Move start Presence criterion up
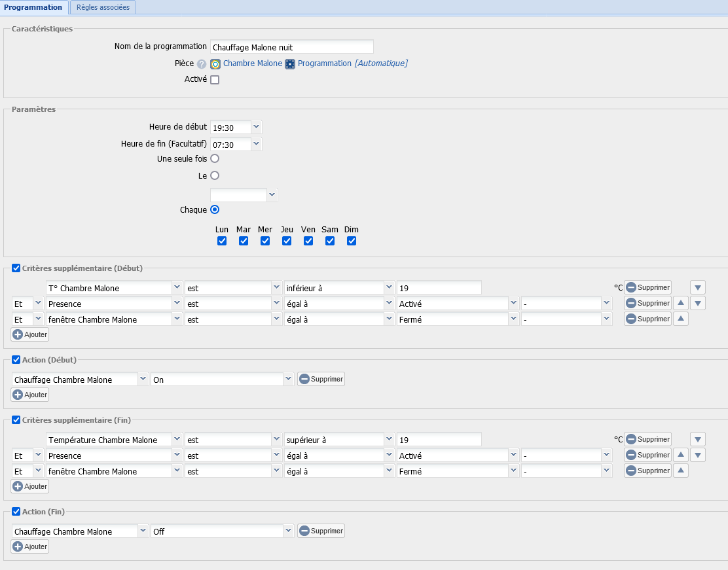728x570 pixels. [681, 303]
